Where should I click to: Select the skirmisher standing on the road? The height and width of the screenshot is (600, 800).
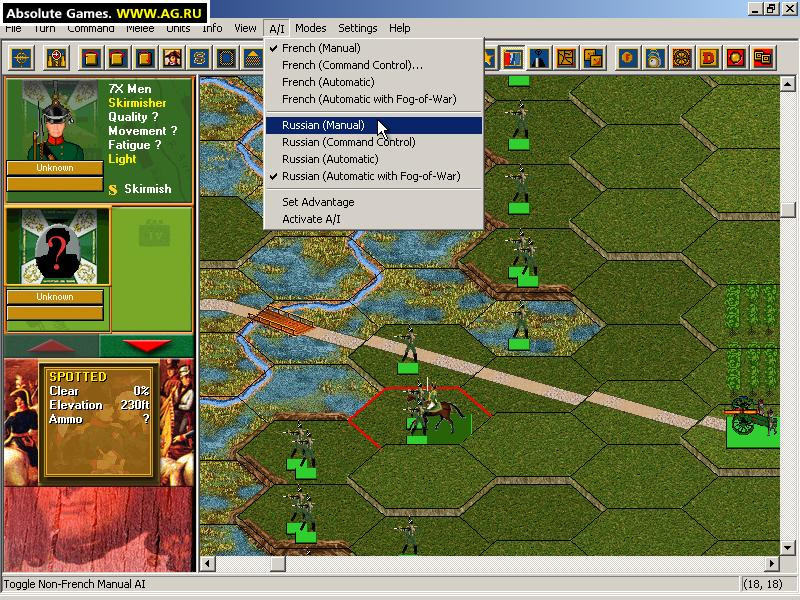pyautogui.click(x=408, y=349)
